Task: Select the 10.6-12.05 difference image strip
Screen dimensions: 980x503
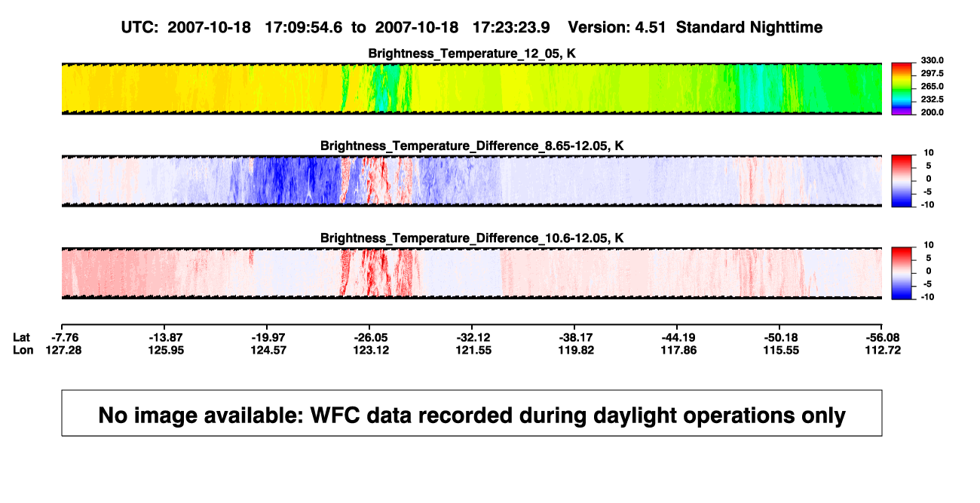Action: point(472,274)
